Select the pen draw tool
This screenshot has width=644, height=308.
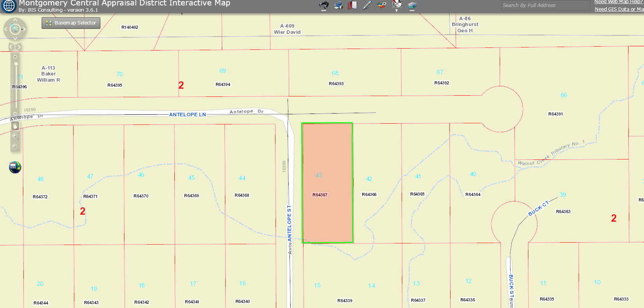click(367, 5)
